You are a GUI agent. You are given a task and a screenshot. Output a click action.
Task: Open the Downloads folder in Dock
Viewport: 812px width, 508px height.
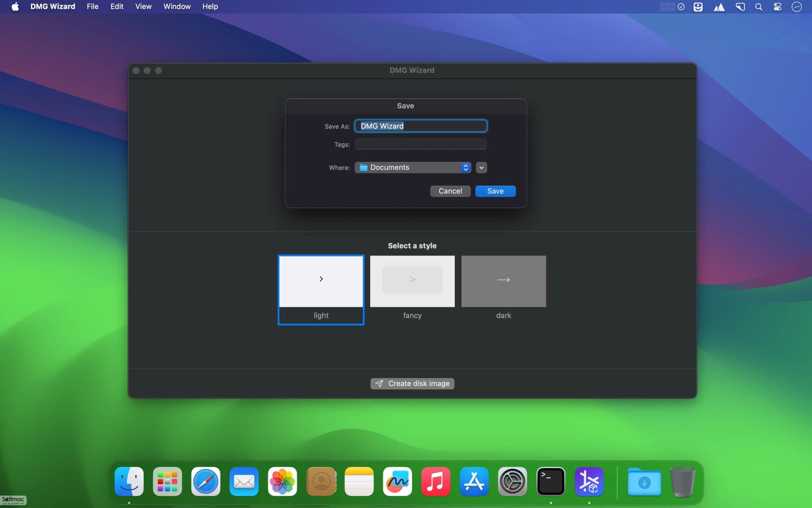tap(644, 481)
